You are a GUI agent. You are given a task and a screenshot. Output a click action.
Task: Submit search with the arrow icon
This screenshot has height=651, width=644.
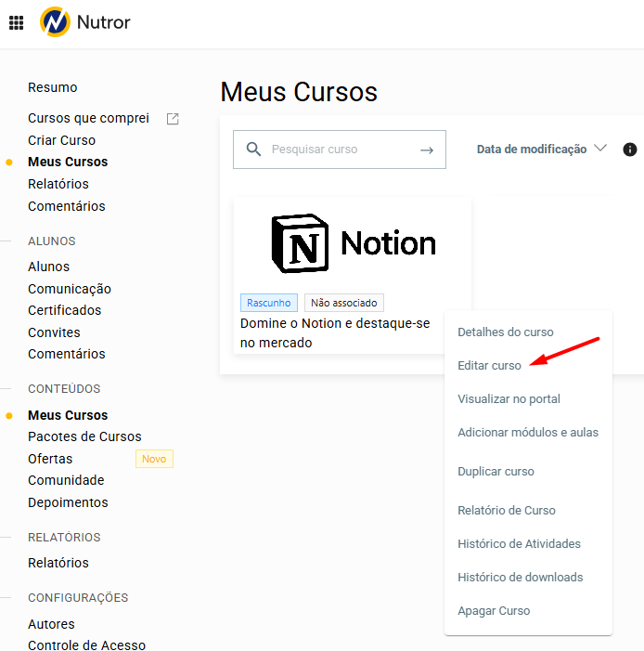tap(427, 150)
